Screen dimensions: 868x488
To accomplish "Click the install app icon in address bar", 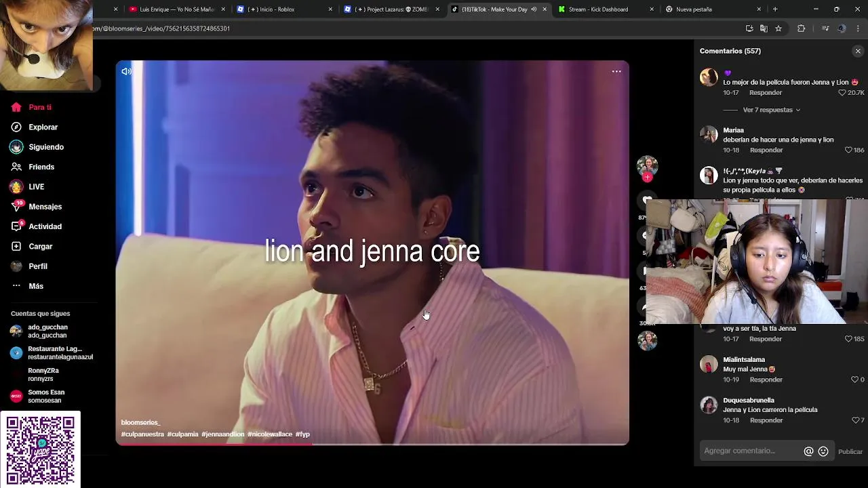I will (749, 28).
